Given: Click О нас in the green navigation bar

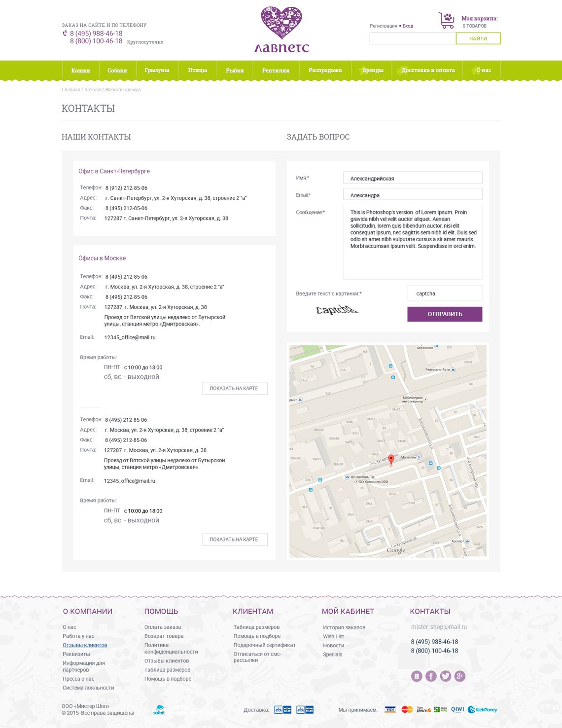Looking at the screenshot, I should (484, 71).
